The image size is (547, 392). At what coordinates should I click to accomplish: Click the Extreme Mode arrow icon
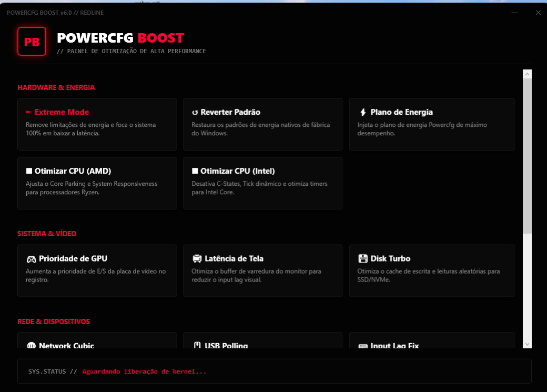[29, 112]
